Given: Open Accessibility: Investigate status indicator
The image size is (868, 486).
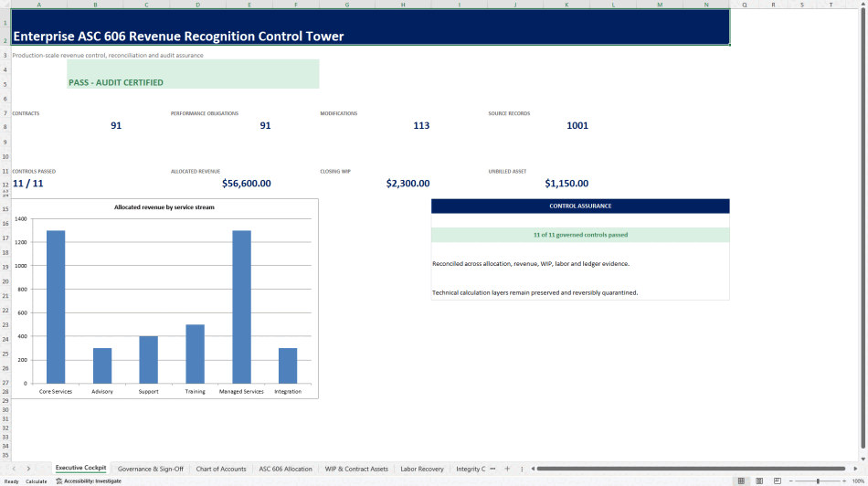Looking at the screenshot, I should click(x=89, y=481).
